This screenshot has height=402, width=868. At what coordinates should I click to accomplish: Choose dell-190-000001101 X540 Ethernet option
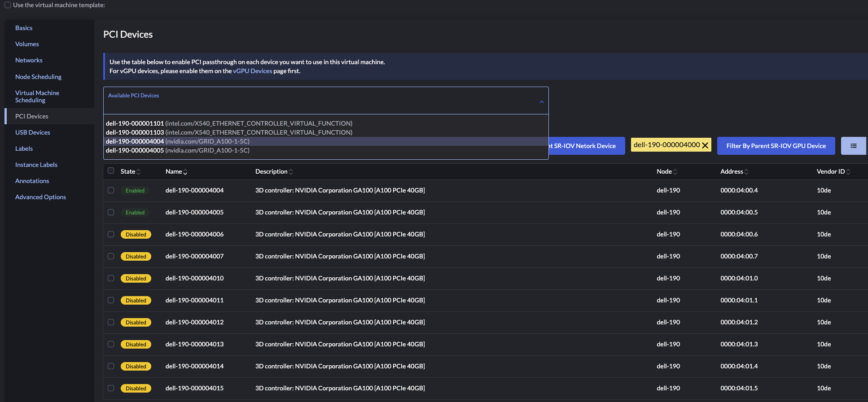point(229,123)
